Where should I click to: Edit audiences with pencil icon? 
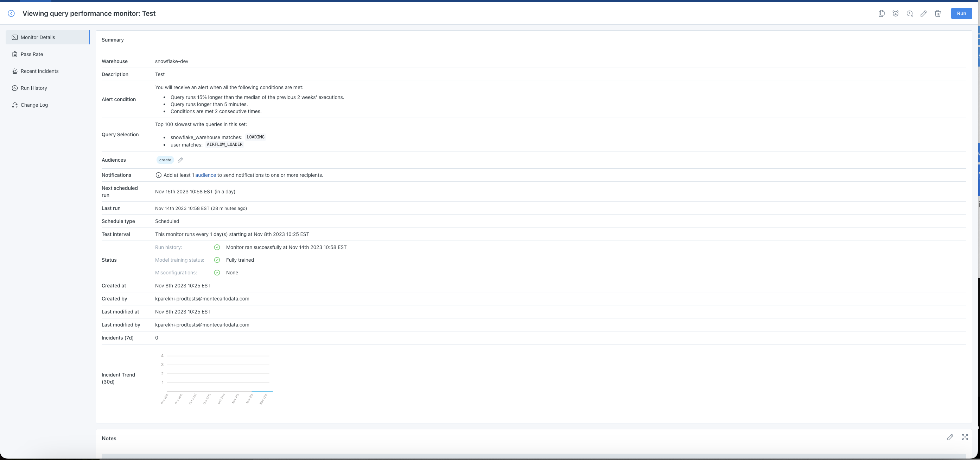pyautogui.click(x=180, y=160)
